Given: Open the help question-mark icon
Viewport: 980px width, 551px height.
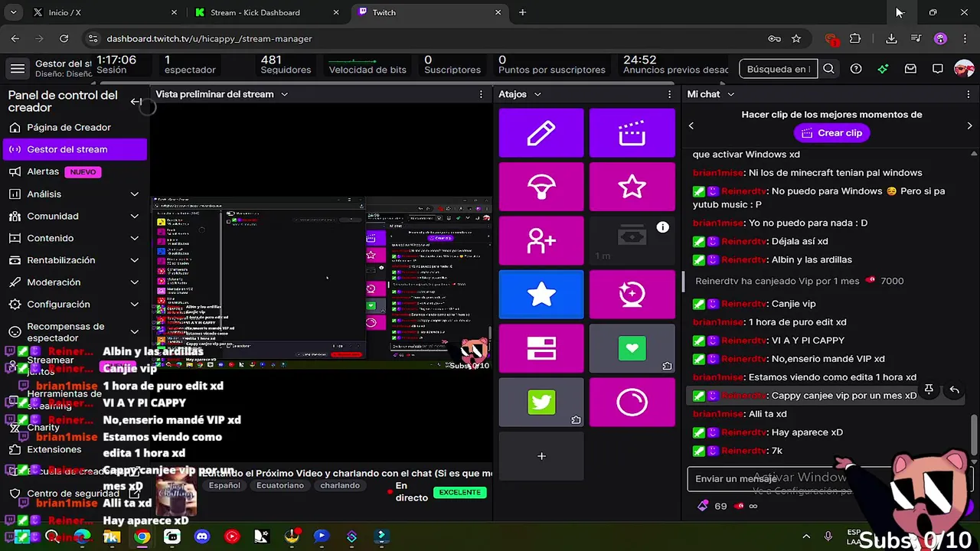Looking at the screenshot, I should pos(856,69).
